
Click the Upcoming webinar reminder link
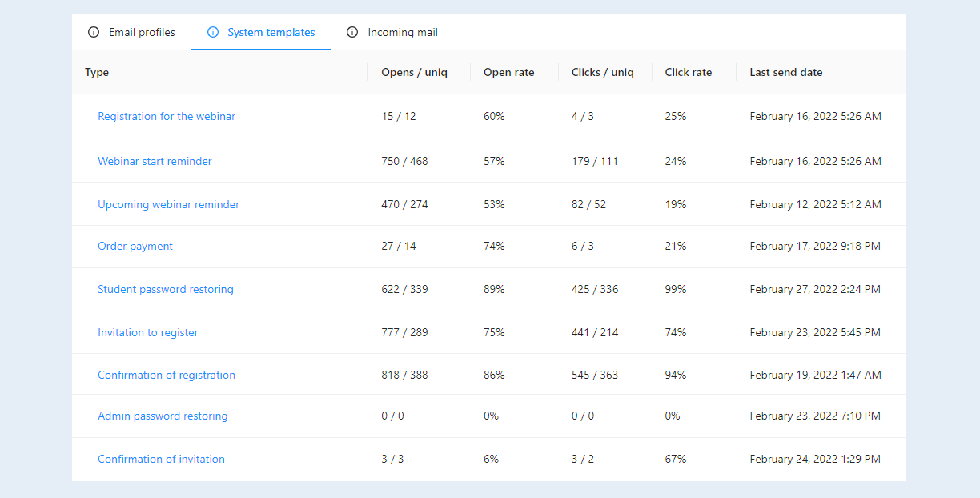tap(168, 204)
